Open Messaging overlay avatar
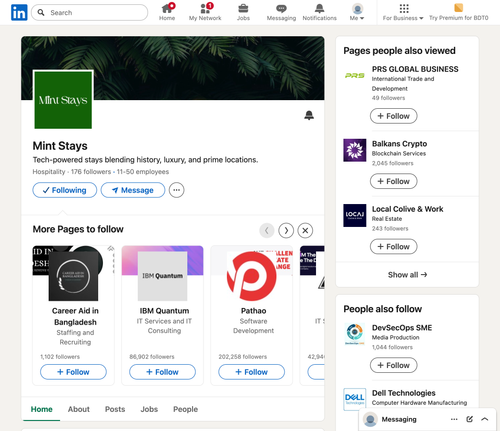Screen dimensions: 500x431 [x=370, y=419]
